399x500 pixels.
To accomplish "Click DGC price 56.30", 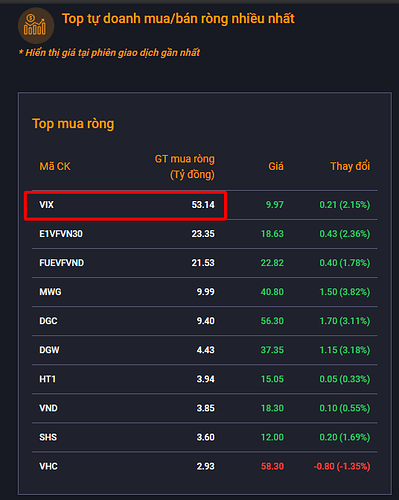I will [272, 321].
